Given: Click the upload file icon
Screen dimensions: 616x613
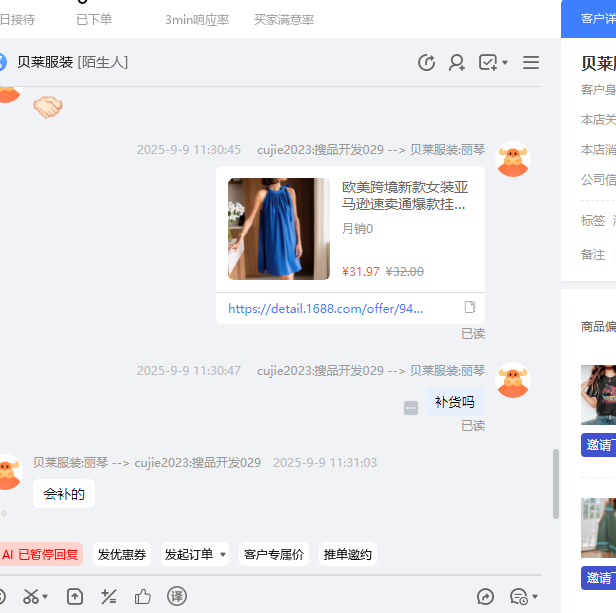Looking at the screenshot, I should (75, 597).
